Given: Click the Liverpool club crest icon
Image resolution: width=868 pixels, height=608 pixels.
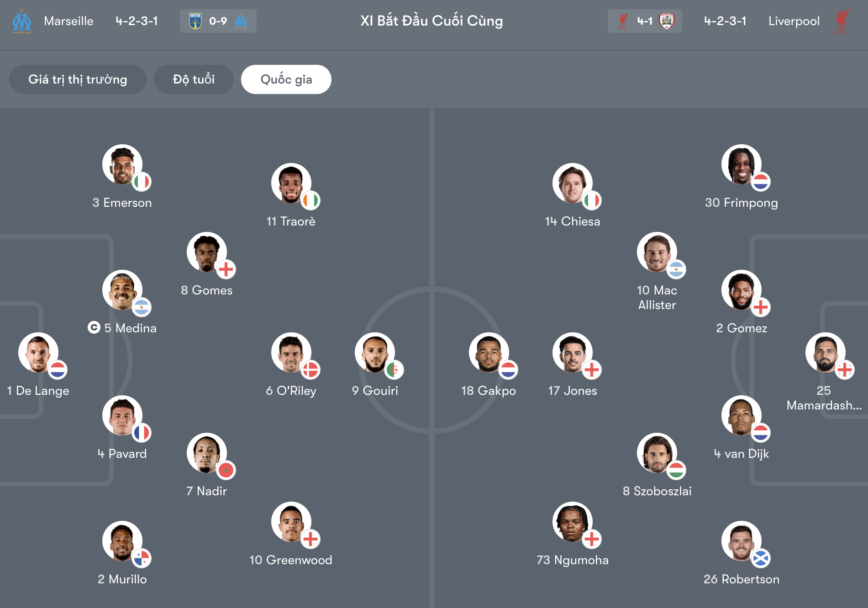Looking at the screenshot, I should (841, 21).
